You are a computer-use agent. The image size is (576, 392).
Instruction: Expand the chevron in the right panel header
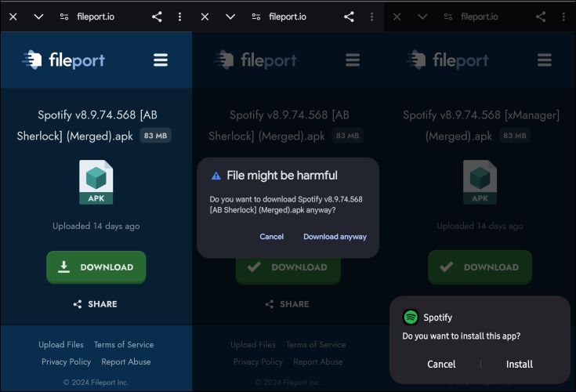[422, 17]
